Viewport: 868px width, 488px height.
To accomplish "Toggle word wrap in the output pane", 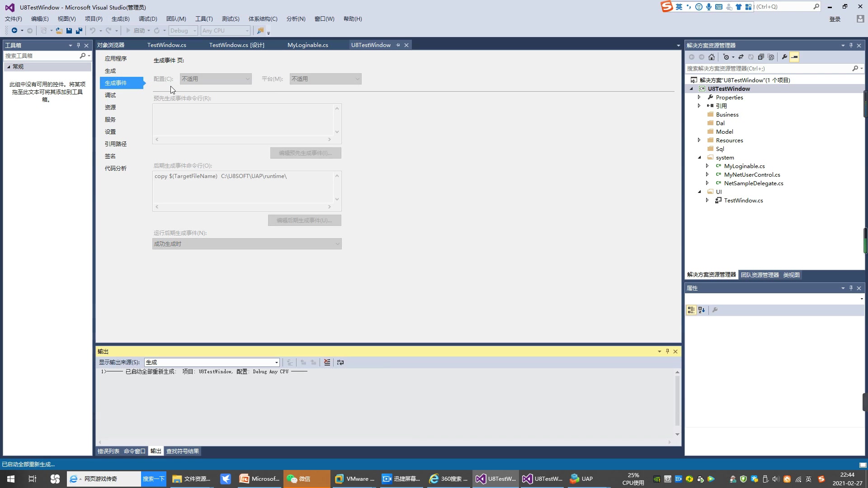I will coord(340,362).
